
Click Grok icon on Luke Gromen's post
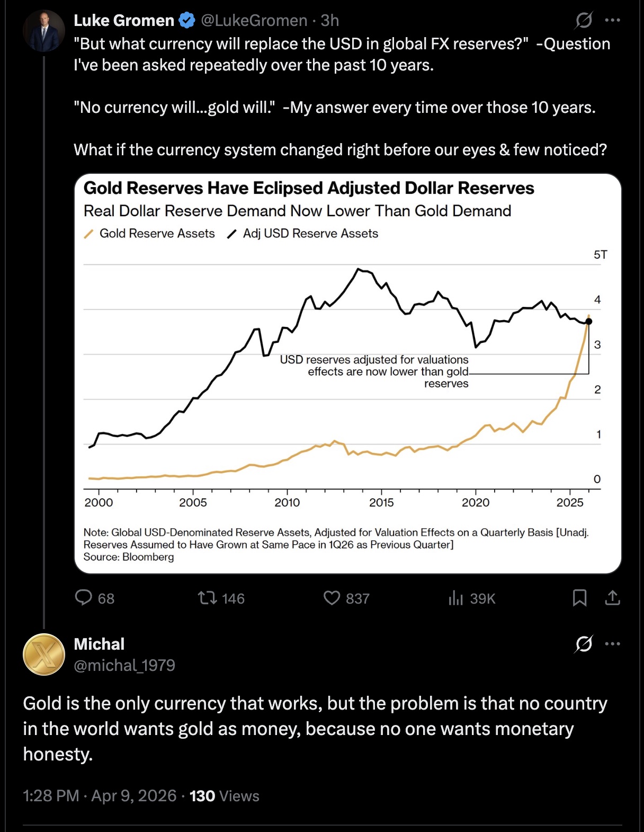coord(584,21)
